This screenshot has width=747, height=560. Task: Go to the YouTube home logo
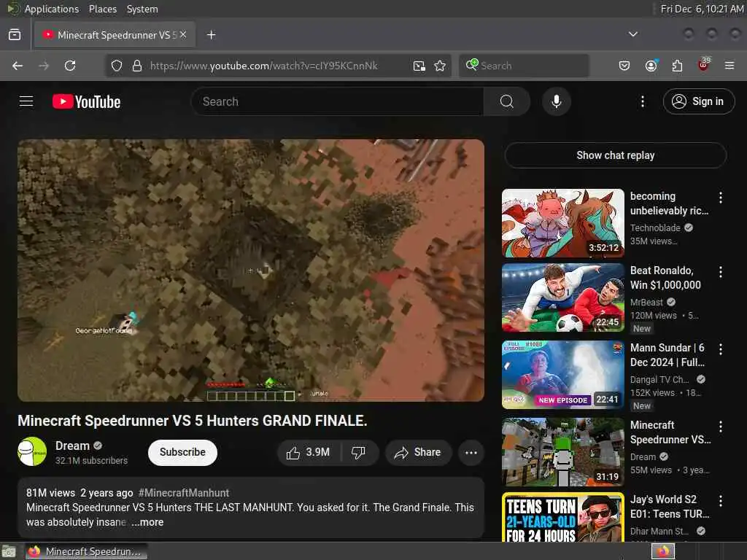click(86, 101)
